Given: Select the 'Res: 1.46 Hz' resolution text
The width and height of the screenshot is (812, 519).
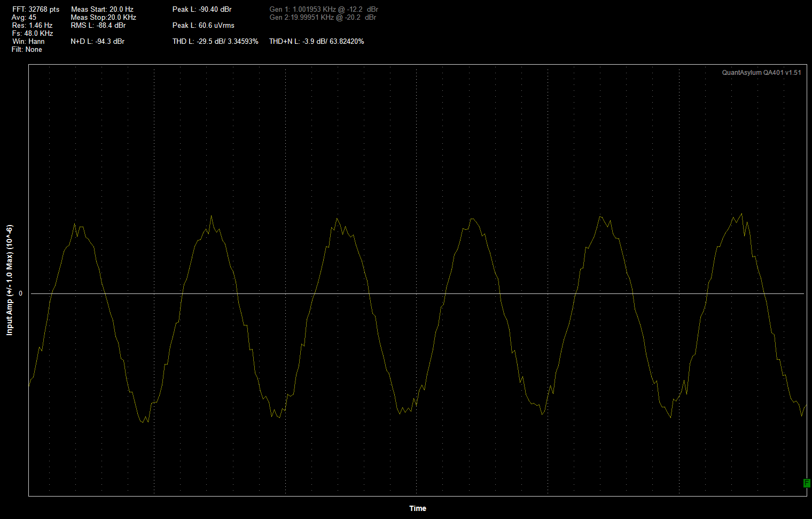Looking at the screenshot, I should pyautogui.click(x=32, y=26).
